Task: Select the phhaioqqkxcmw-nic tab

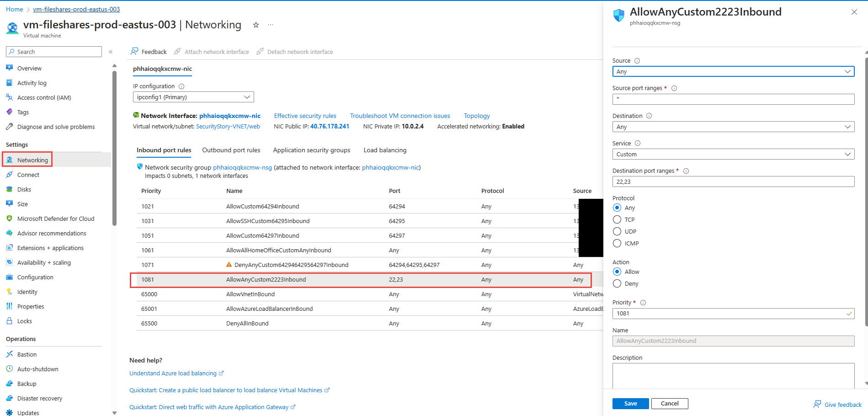Action: pyautogui.click(x=162, y=69)
